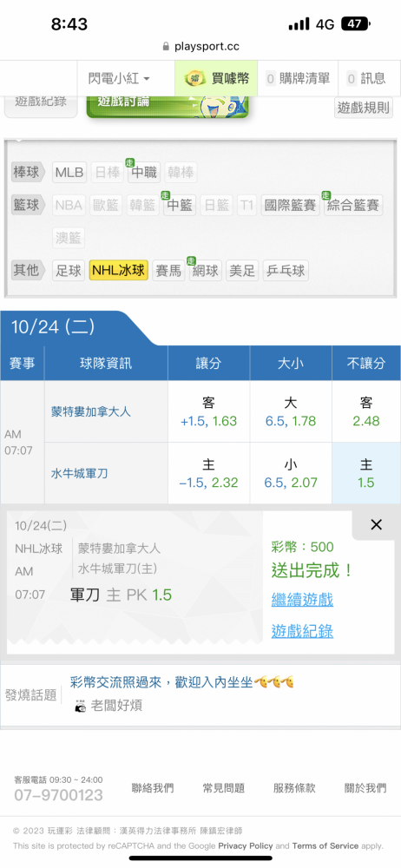401x868 pixels.
Task: Select the 足球 category
Action: (x=69, y=271)
